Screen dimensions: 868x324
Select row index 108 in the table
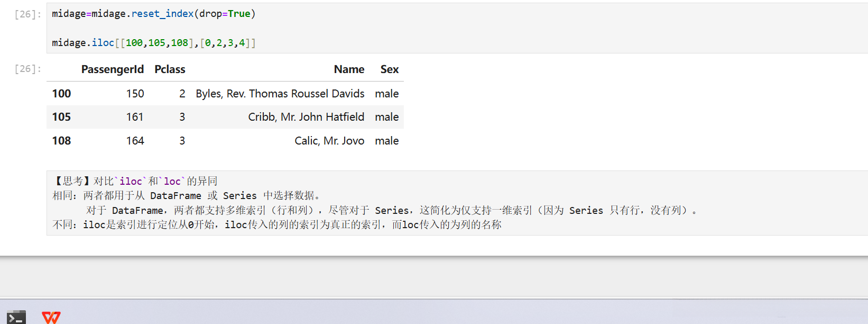[61, 141]
